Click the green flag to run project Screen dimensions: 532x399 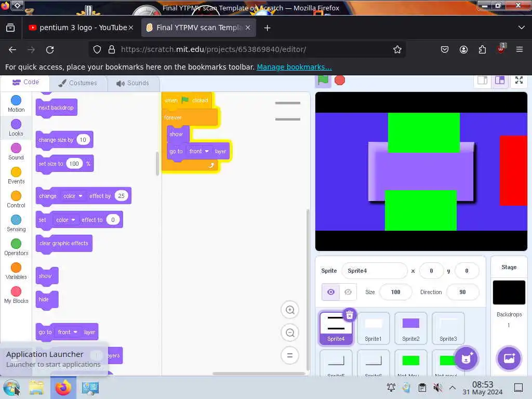pyautogui.click(x=323, y=81)
